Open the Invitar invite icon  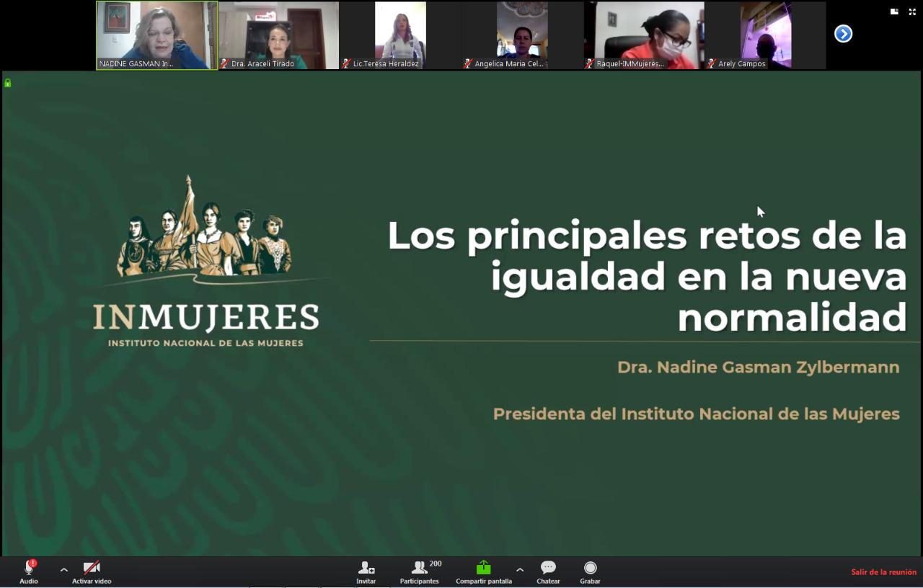(x=366, y=571)
